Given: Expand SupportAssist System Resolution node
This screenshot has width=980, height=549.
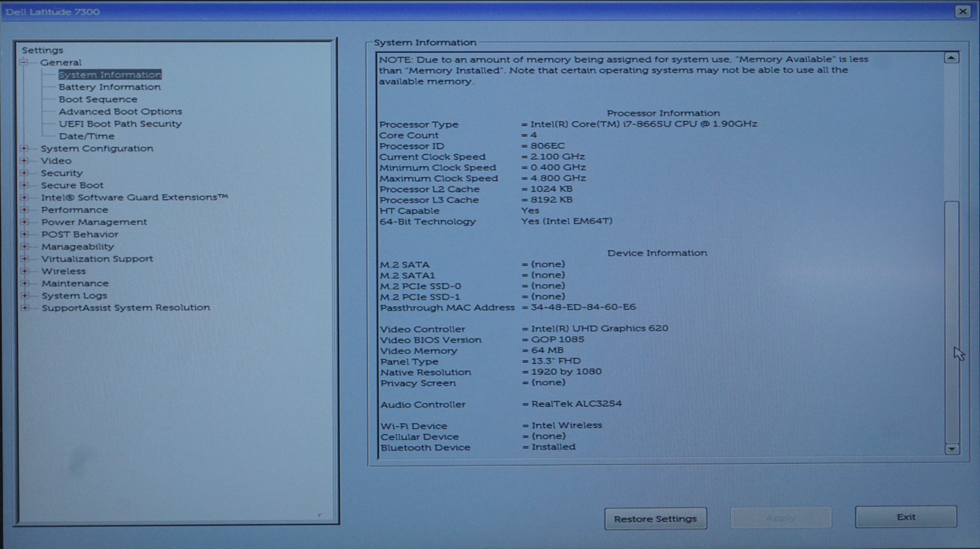Looking at the screenshot, I should pyautogui.click(x=24, y=308).
